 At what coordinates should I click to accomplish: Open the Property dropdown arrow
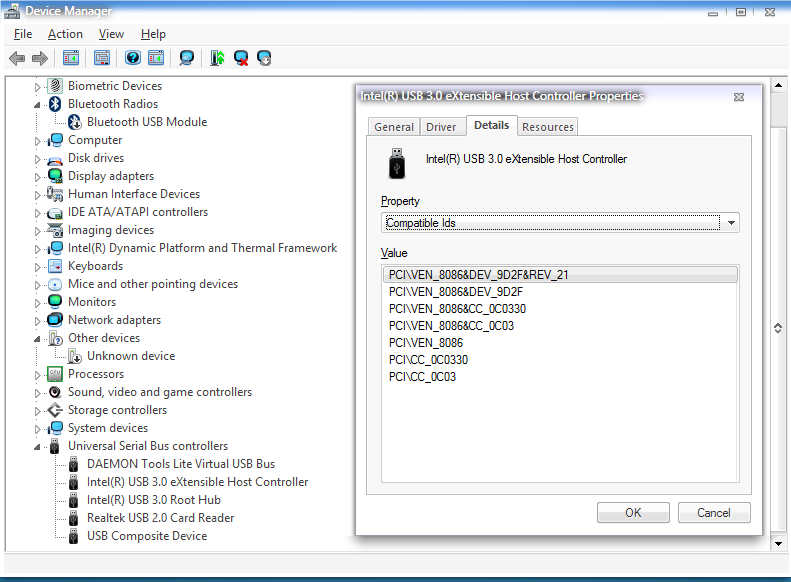[x=731, y=223]
